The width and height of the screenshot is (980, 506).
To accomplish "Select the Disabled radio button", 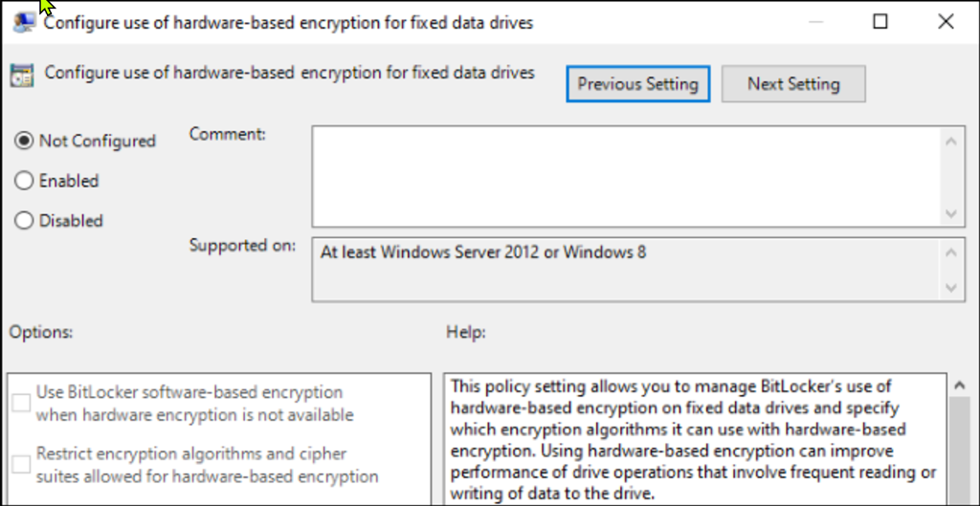I will coord(24,221).
